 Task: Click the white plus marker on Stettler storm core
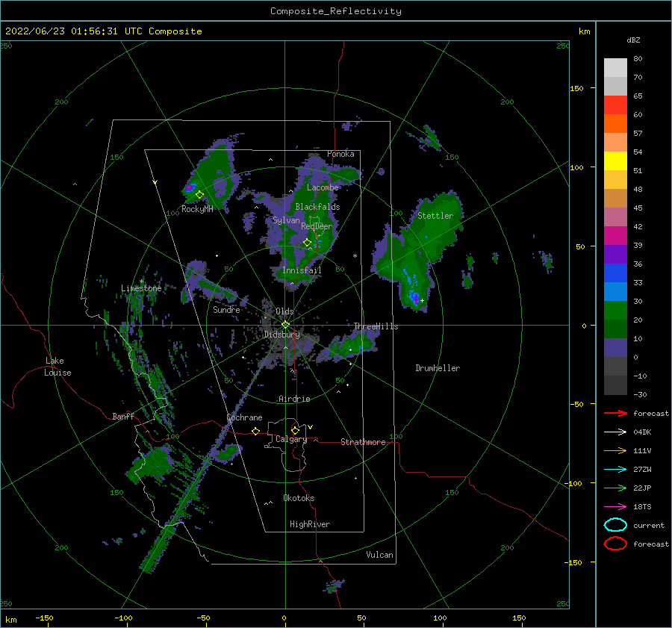(x=422, y=300)
